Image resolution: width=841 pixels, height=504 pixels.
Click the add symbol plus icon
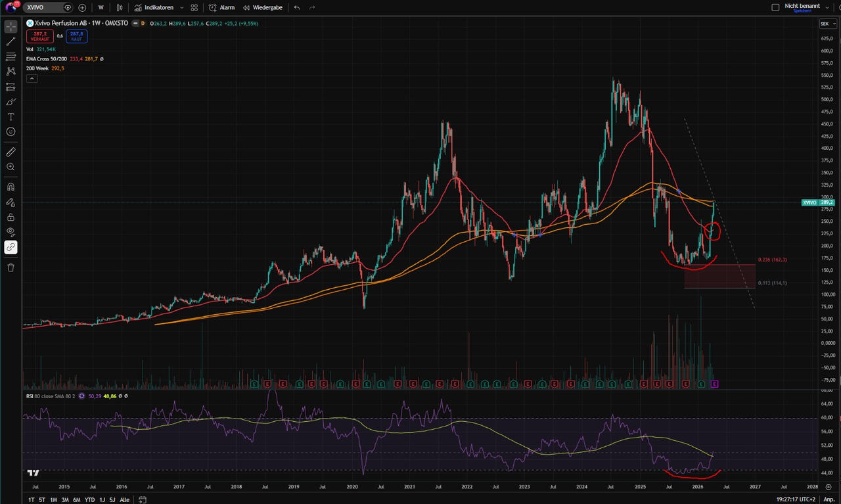click(x=82, y=8)
